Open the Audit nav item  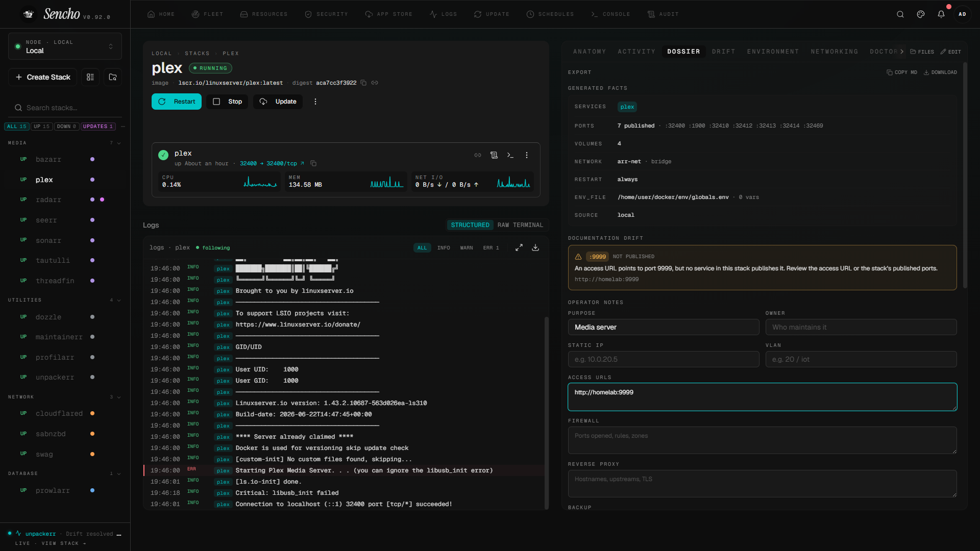pos(663,14)
